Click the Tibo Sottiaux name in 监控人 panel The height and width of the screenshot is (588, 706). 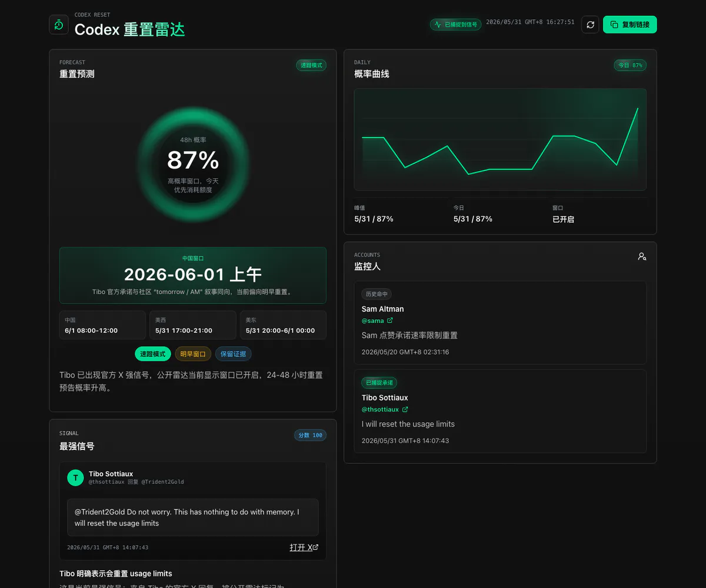[385, 397]
